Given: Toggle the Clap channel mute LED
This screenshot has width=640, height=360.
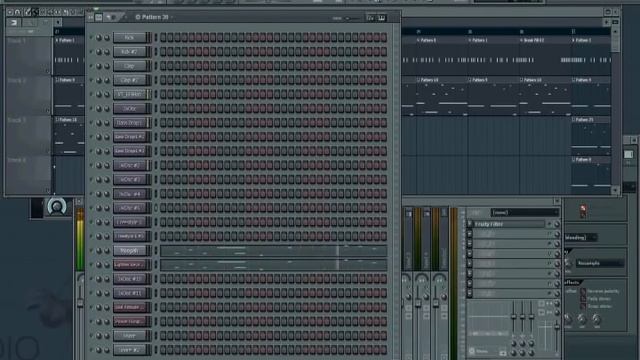Looking at the screenshot, I should (x=91, y=66).
